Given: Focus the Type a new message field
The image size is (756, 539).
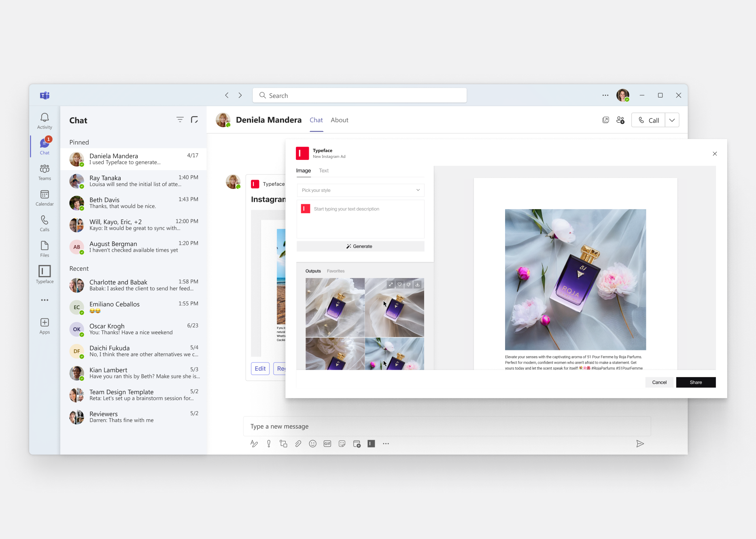Looking at the screenshot, I should (447, 427).
